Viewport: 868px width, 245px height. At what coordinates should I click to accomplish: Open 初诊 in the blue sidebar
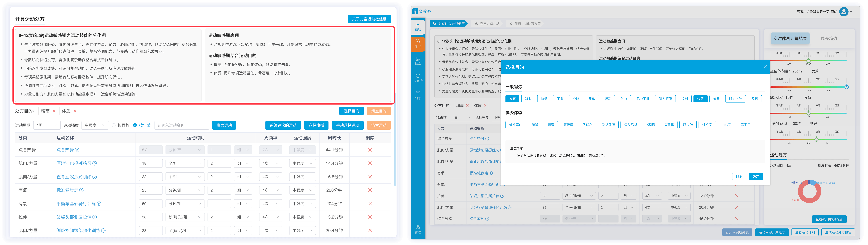tap(418, 27)
